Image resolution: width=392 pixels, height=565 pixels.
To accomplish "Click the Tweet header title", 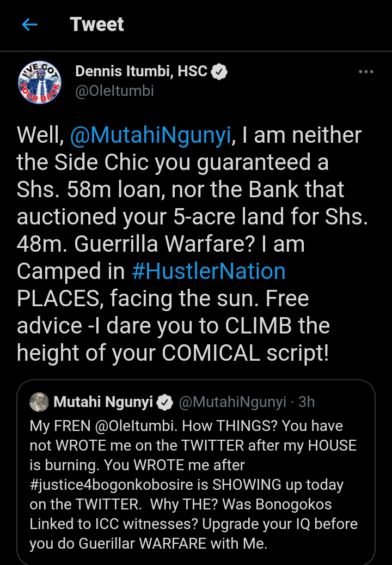I will 97,25.
